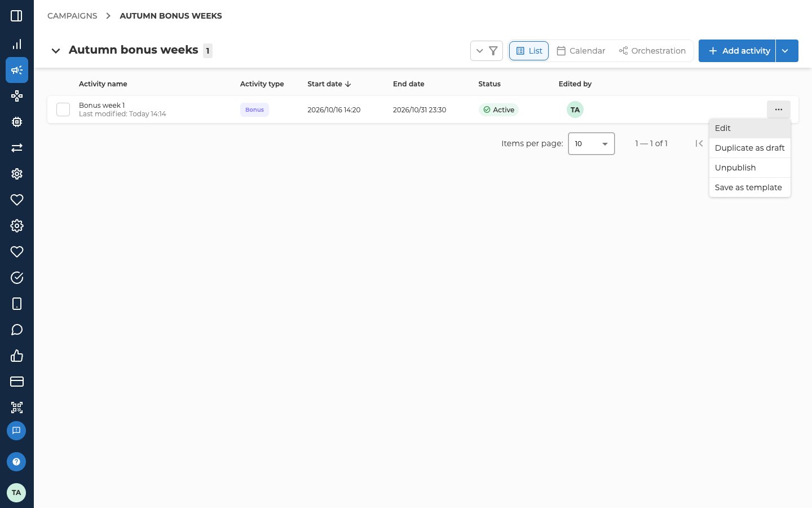Open the Bonus week 1 activity name
812x508 pixels.
(x=102, y=105)
